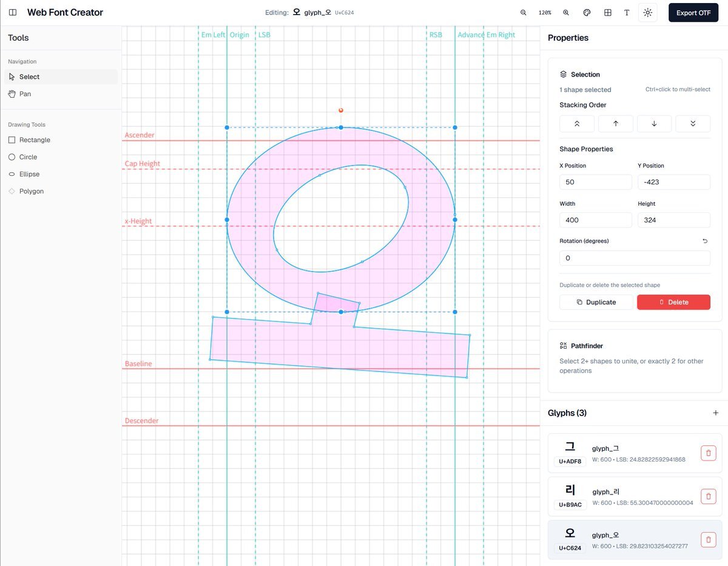Screen dimensions: 728x566
Task: Toggle the sidebar panel icon
Action: click(x=13, y=12)
